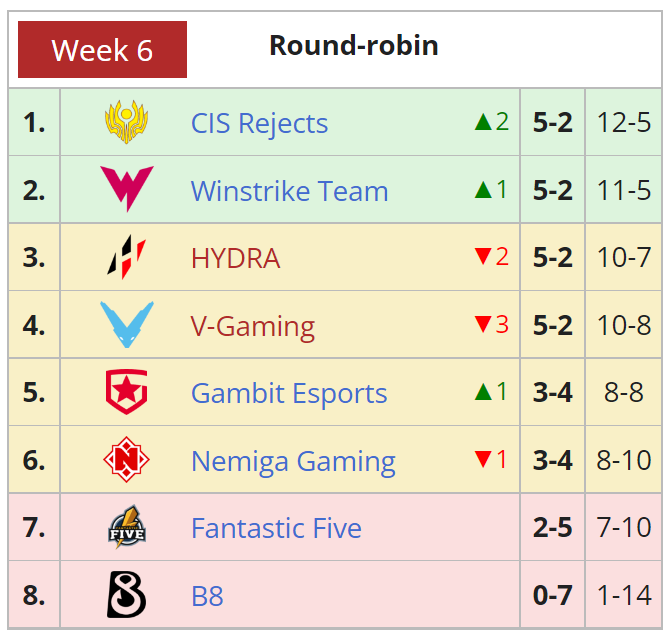Open the V-Gaming team link
This screenshot has width=671, height=630.
click(x=253, y=327)
